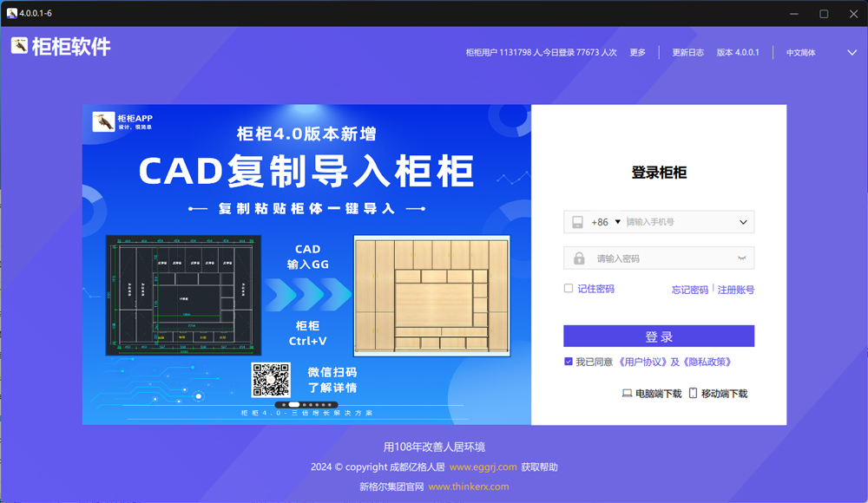Open the 更新日志 menu item
The width and height of the screenshot is (868, 503).
pyautogui.click(x=688, y=53)
